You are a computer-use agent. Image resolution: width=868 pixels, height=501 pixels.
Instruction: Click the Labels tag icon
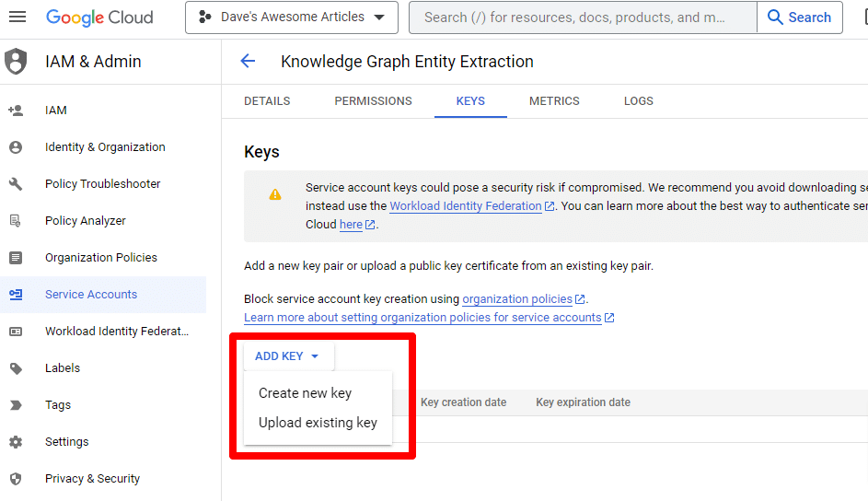(16, 368)
